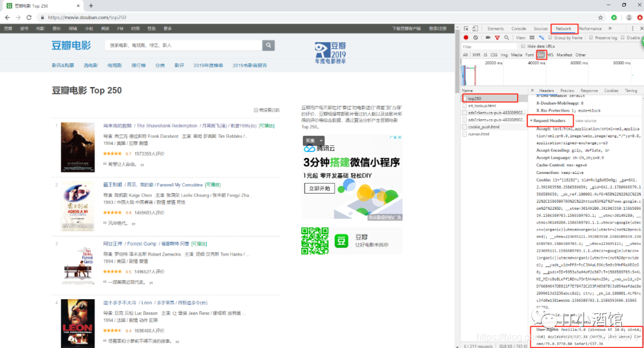Select the top250 request in the Name list

click(x=490, y=98)
